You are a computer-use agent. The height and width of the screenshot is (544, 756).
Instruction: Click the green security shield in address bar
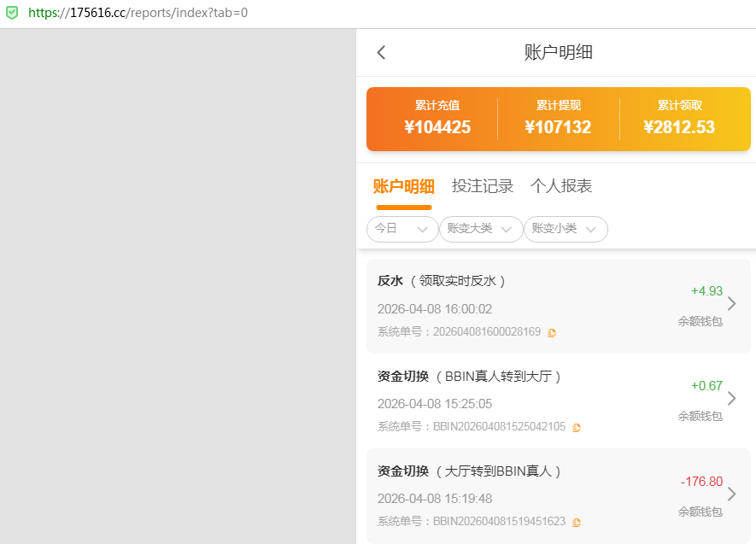(x=11, y=13)
